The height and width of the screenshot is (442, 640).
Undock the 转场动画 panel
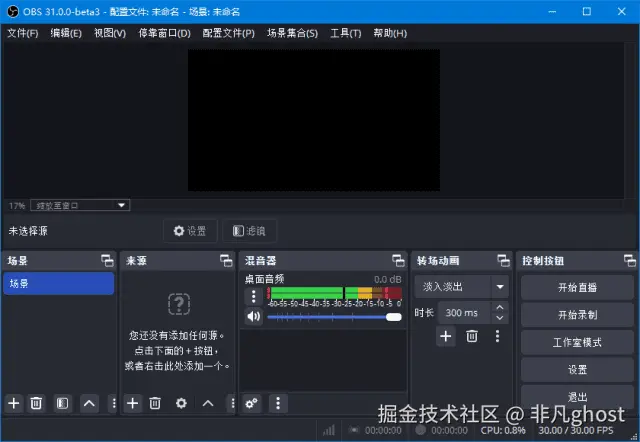[x=504, y=260]
